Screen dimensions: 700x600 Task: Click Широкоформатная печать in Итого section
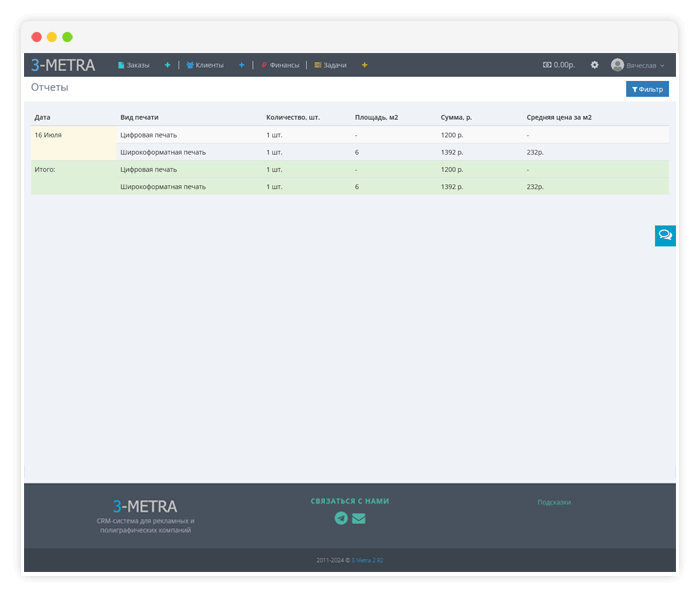163,187
